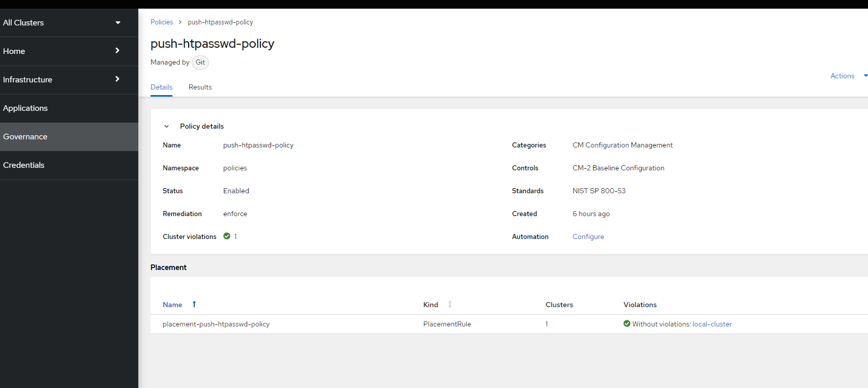Image resolution: width=868 pixels, height=388 pixels.
Task: Click the Name column header
Action: click(172, 305)
